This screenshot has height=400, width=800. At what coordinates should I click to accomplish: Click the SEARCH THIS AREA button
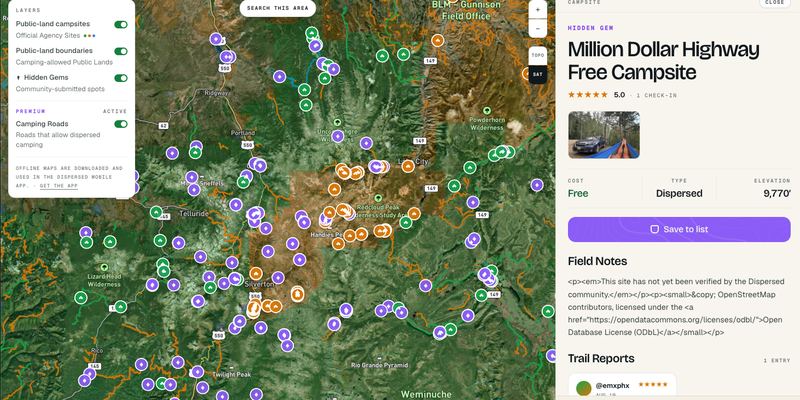278,8
